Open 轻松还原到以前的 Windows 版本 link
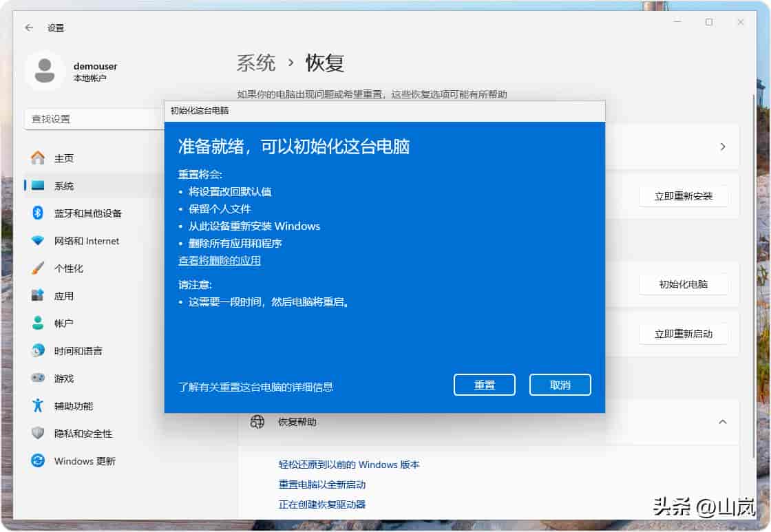The height and width of the screenshot is (532, 771). pos(348,465)
